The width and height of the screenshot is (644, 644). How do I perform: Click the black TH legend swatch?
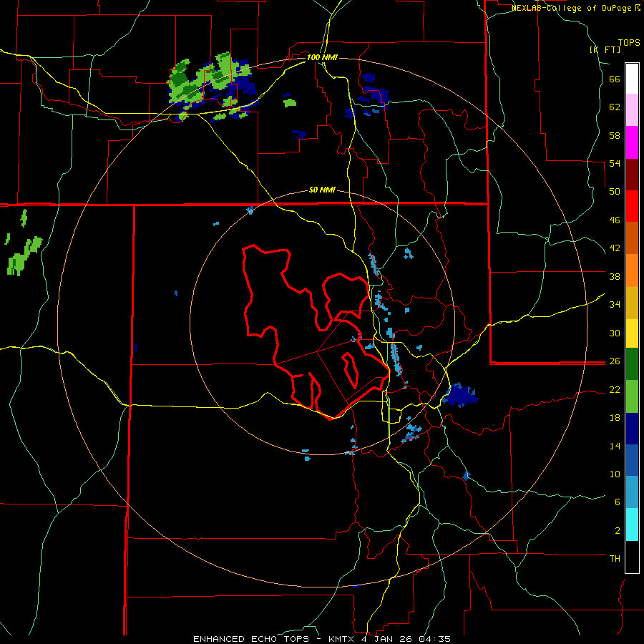pos(632,557)
